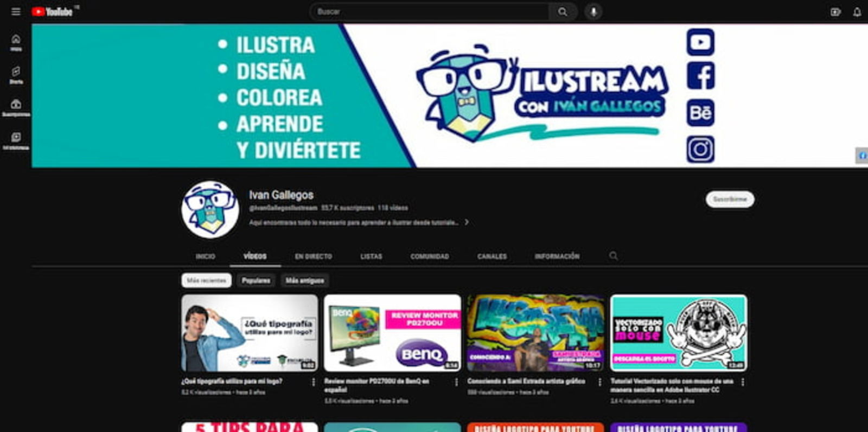Select the Más recientes filter chip
868x432 pixels.
[206, 280]
